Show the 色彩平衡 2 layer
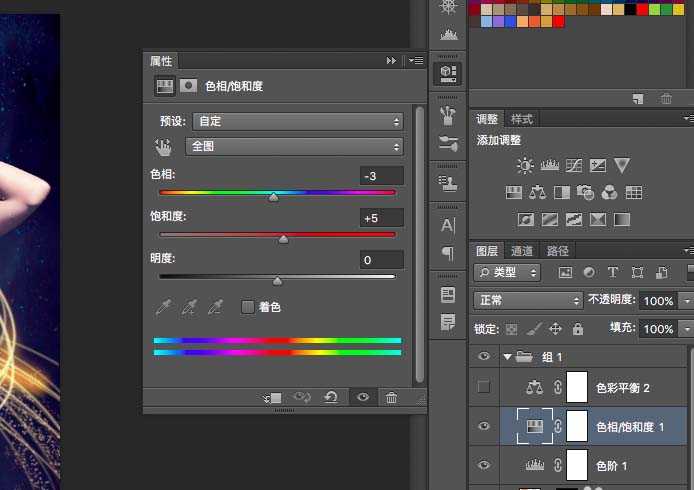The height and width of the screenshot is (490, 694). 485,388
